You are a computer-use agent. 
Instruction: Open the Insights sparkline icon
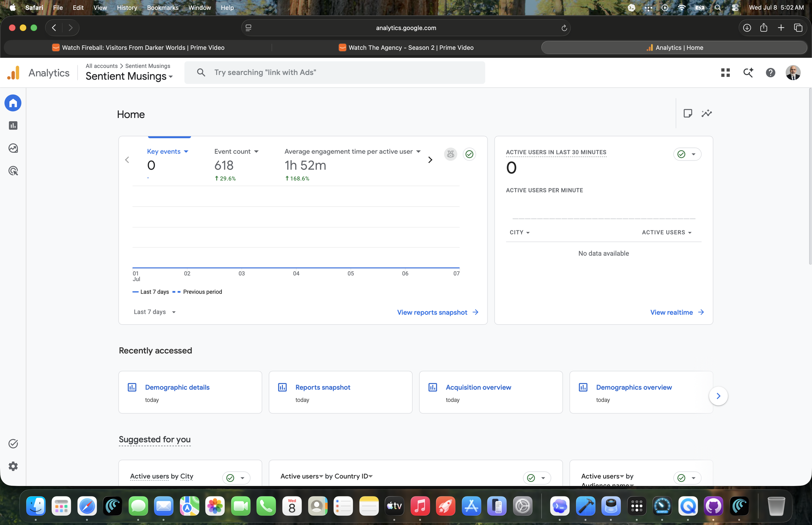click(707, 113)
